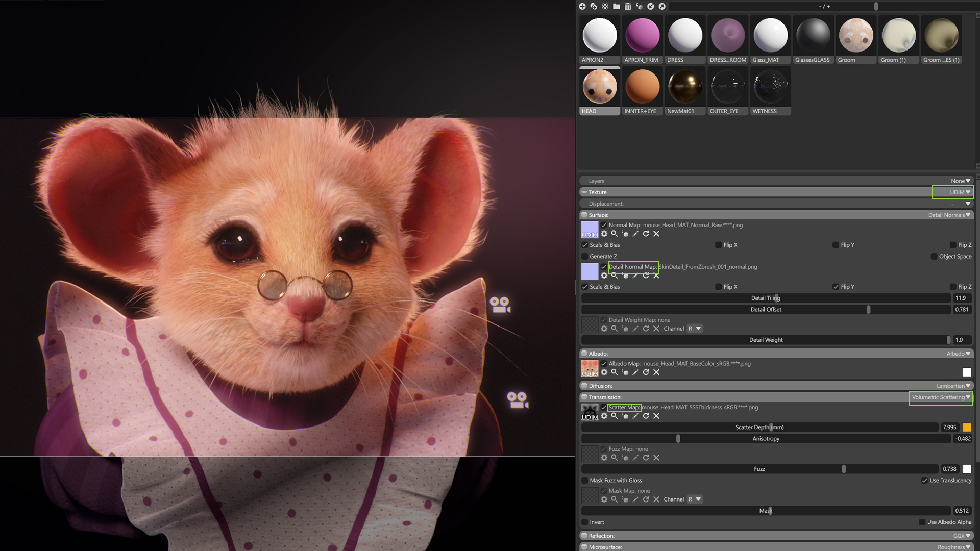The width and height of the screenshot is (980, 551).
Task: Open the material folder icon
Action: [x=617, y=6]
